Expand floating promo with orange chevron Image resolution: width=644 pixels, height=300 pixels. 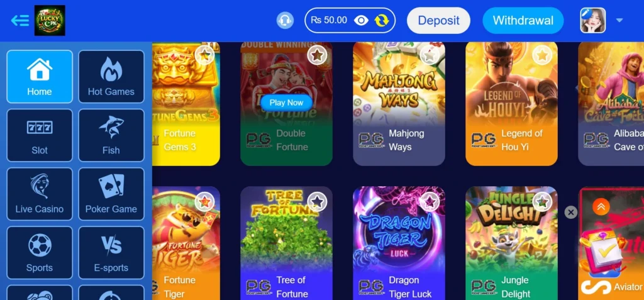pos(601,207)
